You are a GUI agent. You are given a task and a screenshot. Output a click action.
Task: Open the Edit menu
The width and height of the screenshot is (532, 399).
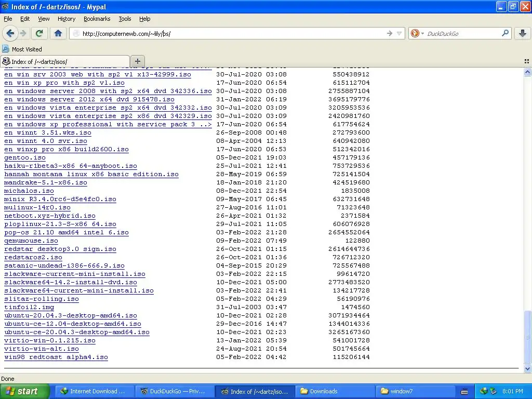point(25,19)
